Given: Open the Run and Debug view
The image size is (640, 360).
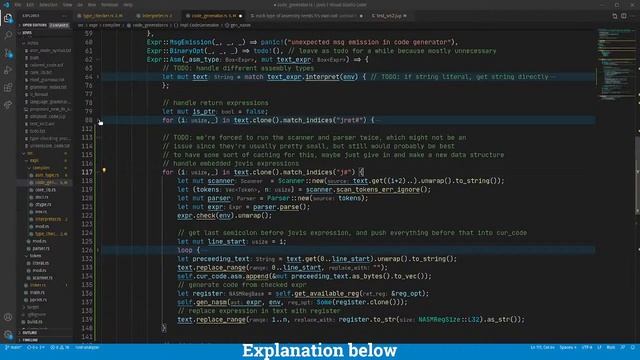Looking at the screenshot, I should pyautogui.click(x=8, y=70).
